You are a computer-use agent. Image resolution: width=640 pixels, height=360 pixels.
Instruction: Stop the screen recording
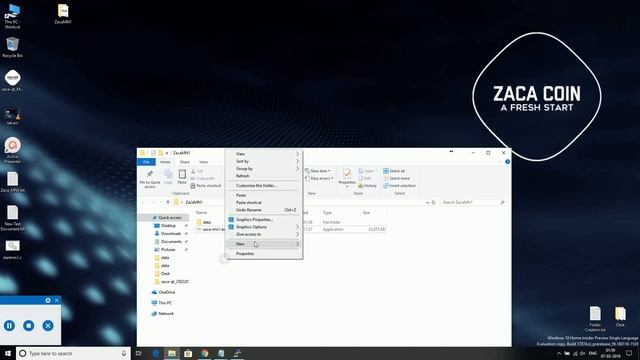coord(29,326)
